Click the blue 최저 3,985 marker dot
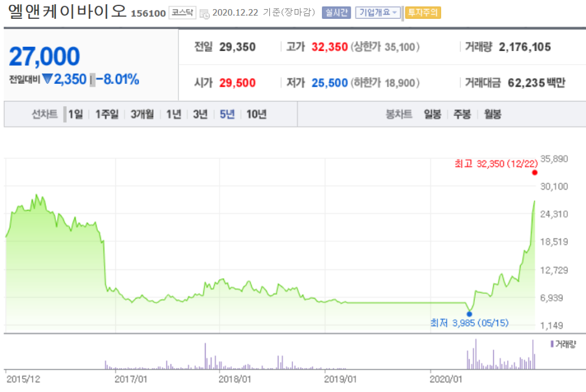 [x=470, y=314]
